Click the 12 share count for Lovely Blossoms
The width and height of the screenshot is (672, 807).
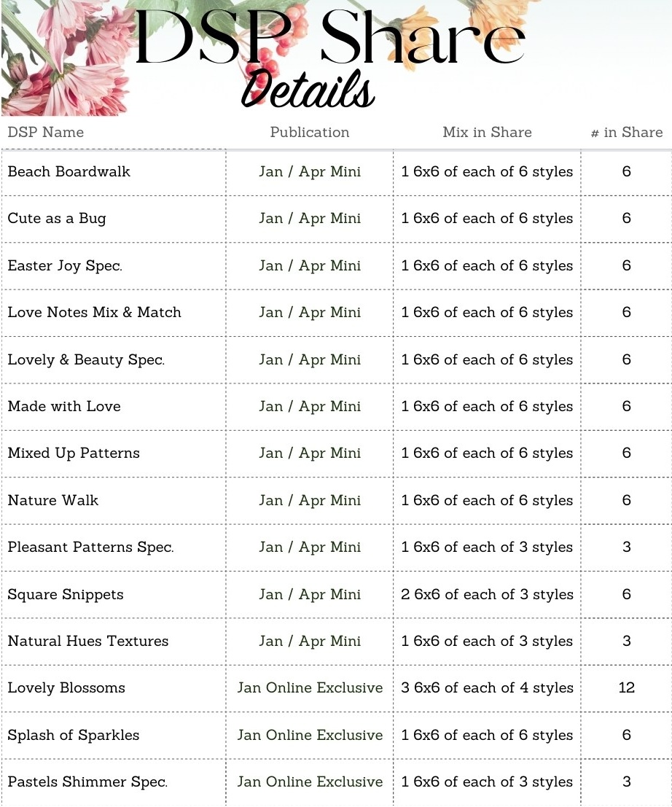click(x=626, y=688)
